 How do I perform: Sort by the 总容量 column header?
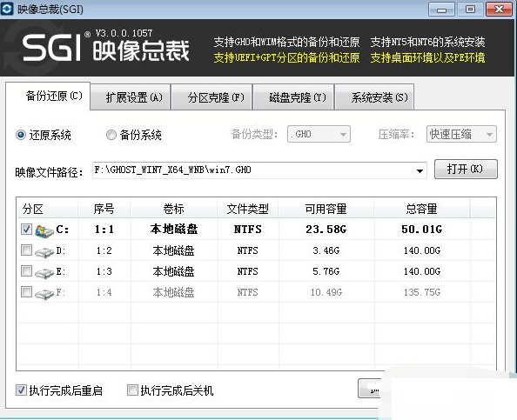click(x=422, y=209)
